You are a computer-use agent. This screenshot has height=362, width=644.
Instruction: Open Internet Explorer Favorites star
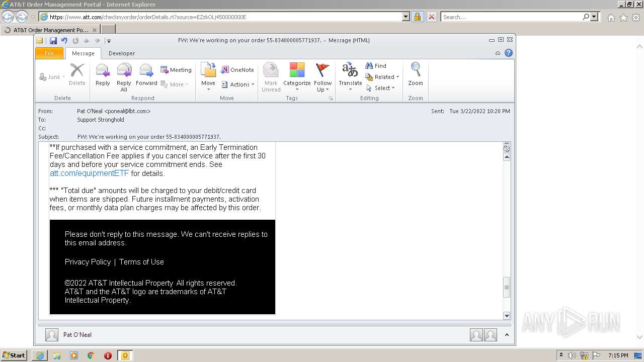623,18
